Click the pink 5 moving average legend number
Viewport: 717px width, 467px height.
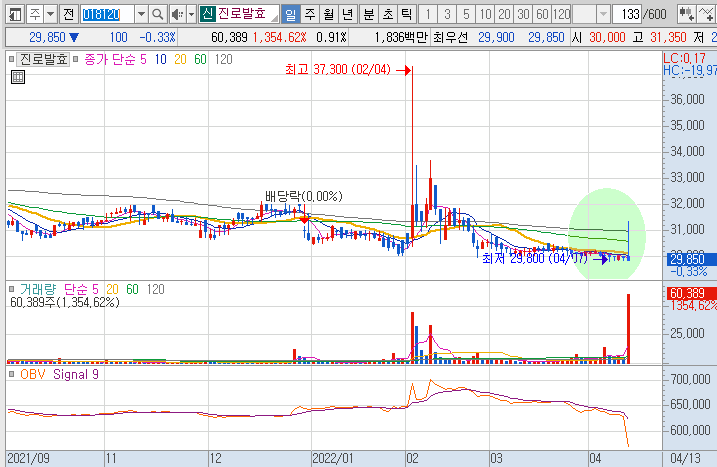click(144, 59)
